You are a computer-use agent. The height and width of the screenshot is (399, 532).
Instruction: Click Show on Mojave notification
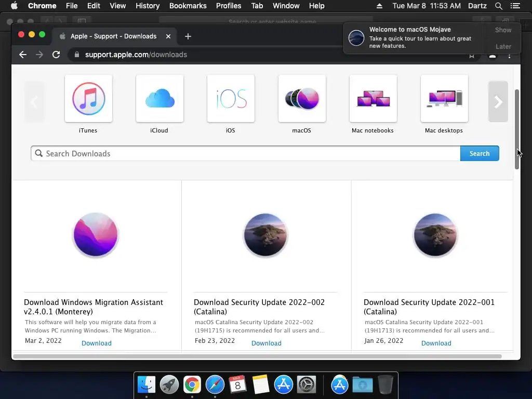[503, 30]
